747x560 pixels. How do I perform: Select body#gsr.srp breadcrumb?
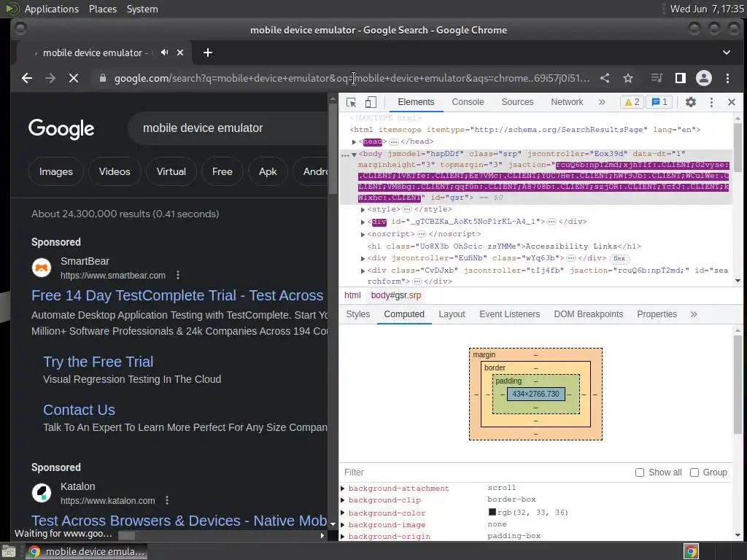(396, 295)
